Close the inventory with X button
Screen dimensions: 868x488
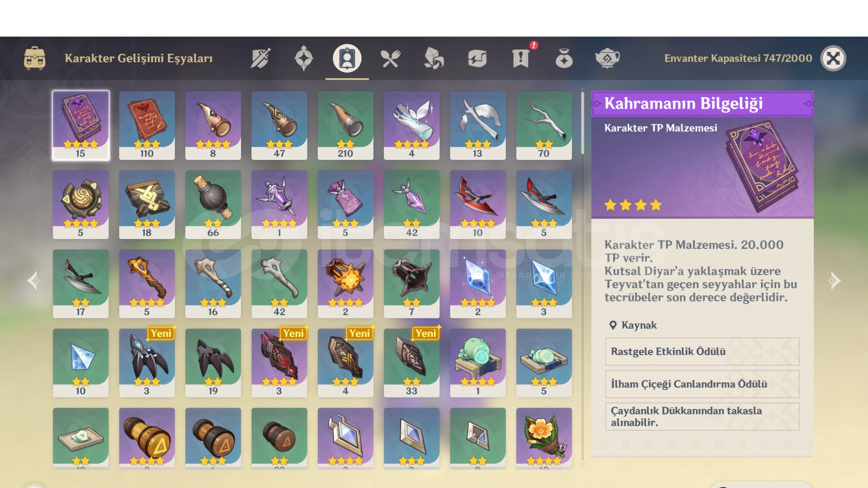pos(833,58)
